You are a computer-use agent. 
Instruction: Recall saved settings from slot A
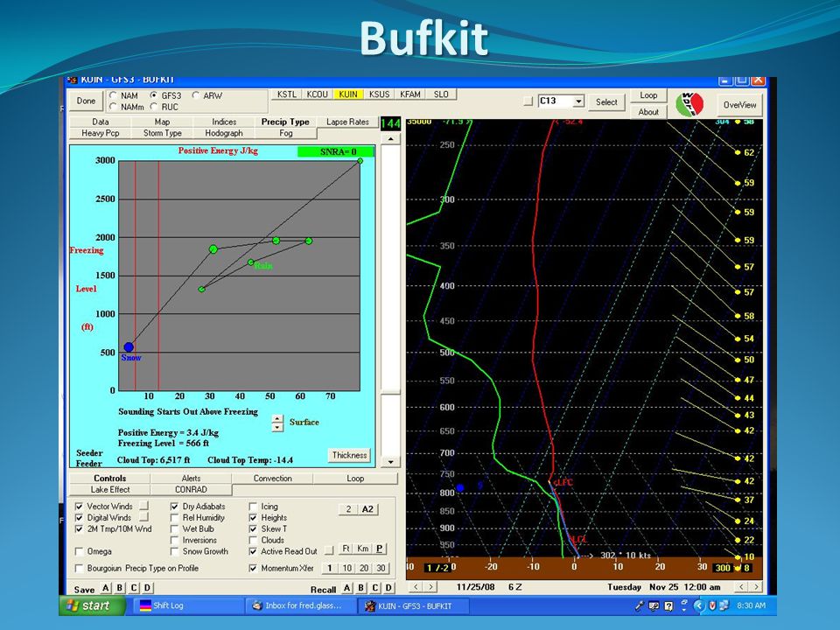(347, 588)
